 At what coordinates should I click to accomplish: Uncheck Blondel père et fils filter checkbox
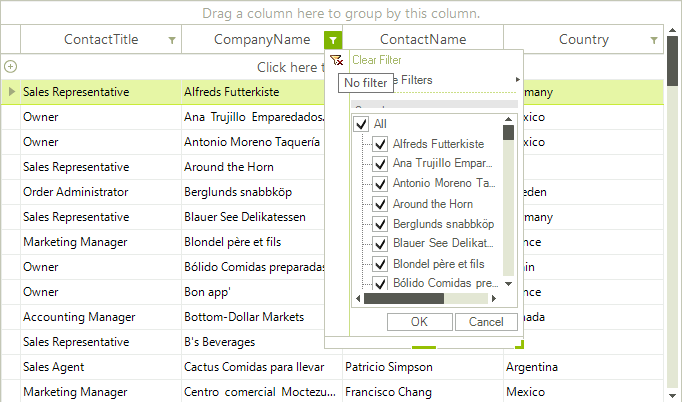click(380, 264)
